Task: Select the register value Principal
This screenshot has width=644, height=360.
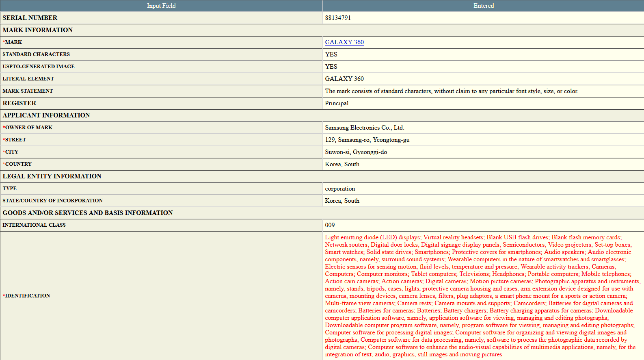Action: click(337, 103)
